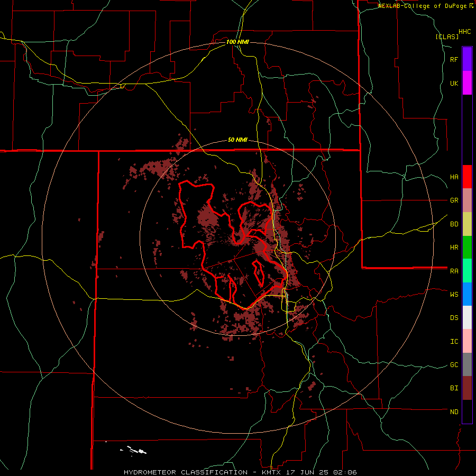
Task: Click the BI dark red legend swatch
Action: (467, 388)
